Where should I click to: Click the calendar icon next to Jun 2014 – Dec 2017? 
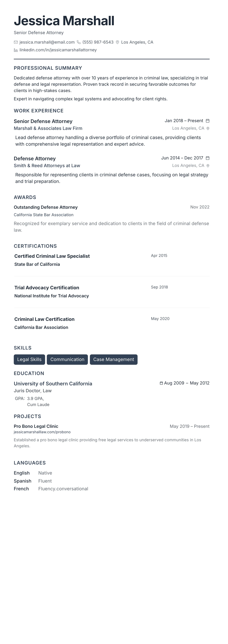207,158
